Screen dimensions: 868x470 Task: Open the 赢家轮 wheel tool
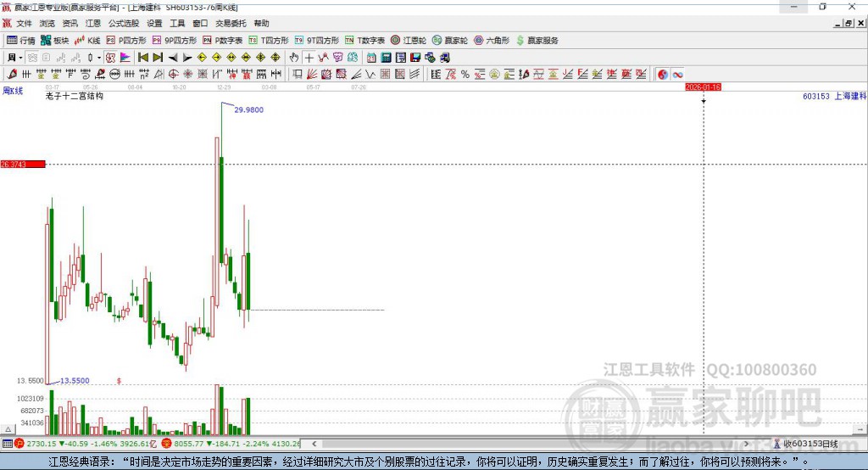[450, 41]
